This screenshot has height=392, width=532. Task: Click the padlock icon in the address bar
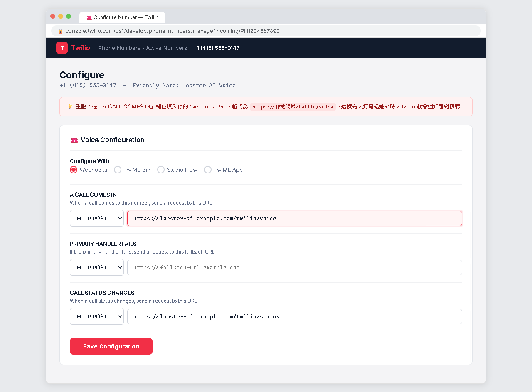click(x=61, y=31)
